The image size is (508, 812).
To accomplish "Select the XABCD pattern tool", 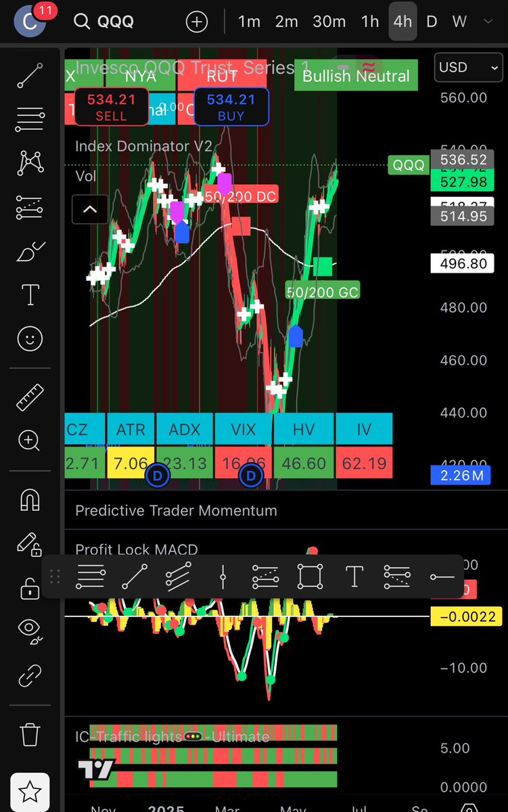I will pyautogui.click(x=30, y=163).
